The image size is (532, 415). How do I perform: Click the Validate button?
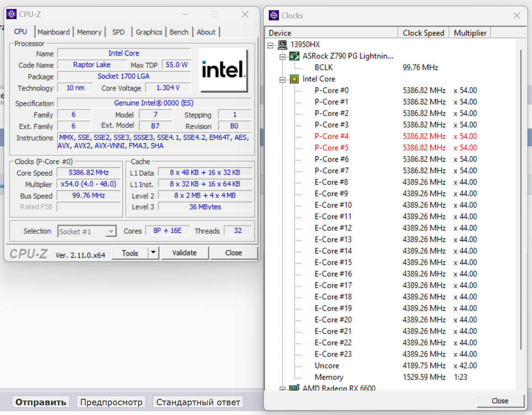[185, 253]
